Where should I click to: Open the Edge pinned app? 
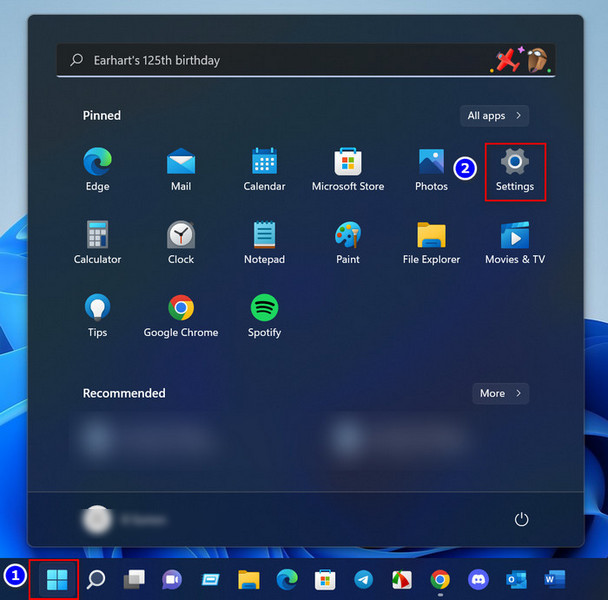(97, 169)
